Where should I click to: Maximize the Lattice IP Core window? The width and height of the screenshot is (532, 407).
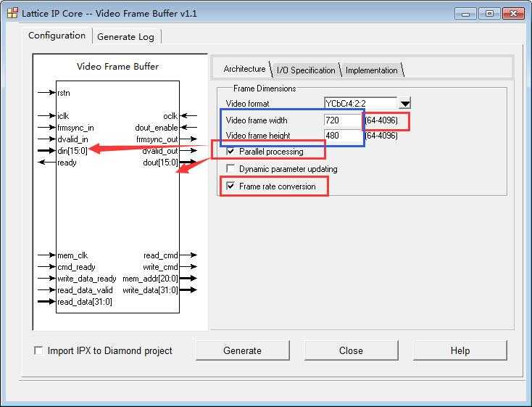tap(489, 14)
